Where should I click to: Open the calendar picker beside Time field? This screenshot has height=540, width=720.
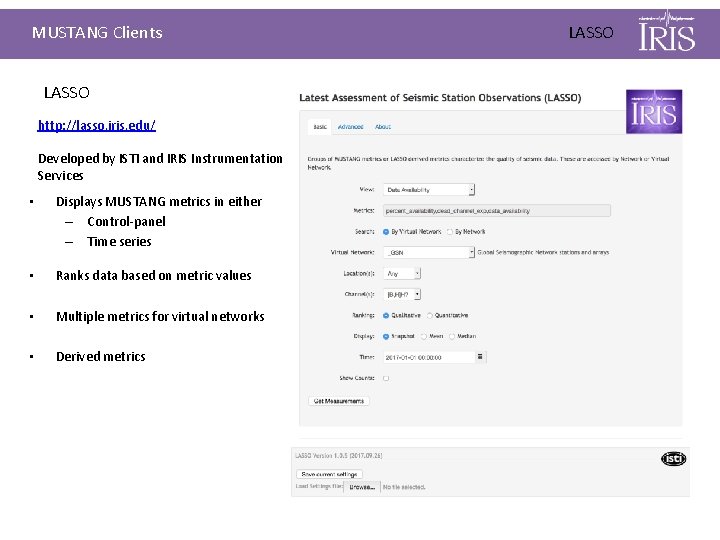coord(480,357)
